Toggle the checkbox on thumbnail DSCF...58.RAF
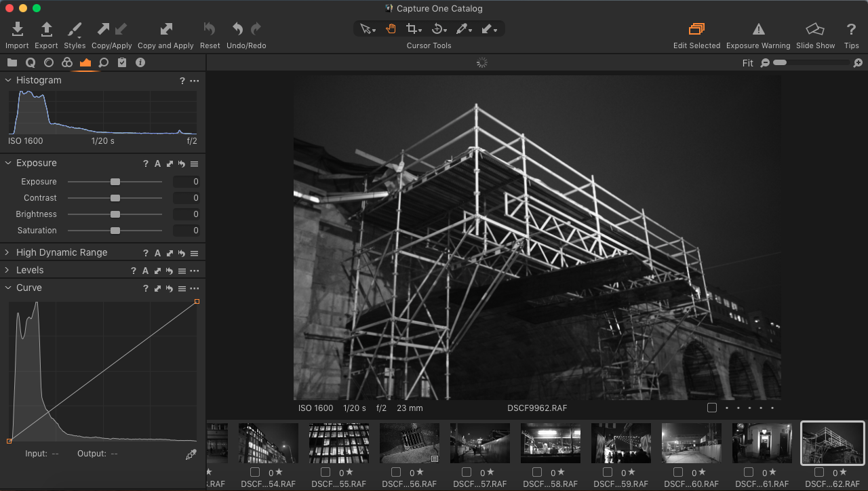The image size is (868, 491). pyautogui.click(x=536, y=473)
